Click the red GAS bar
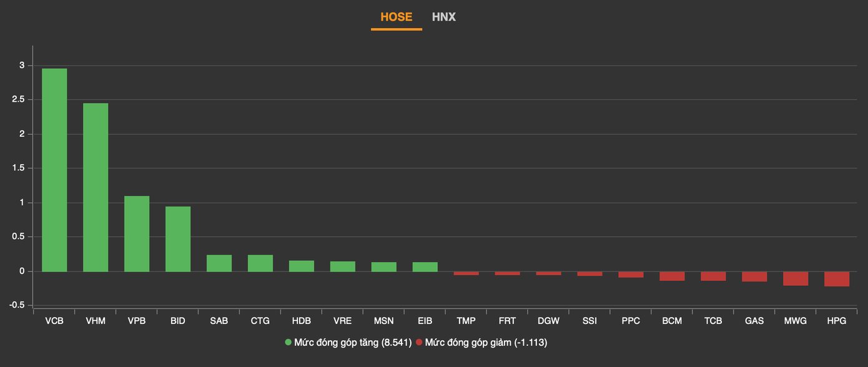 754,276
